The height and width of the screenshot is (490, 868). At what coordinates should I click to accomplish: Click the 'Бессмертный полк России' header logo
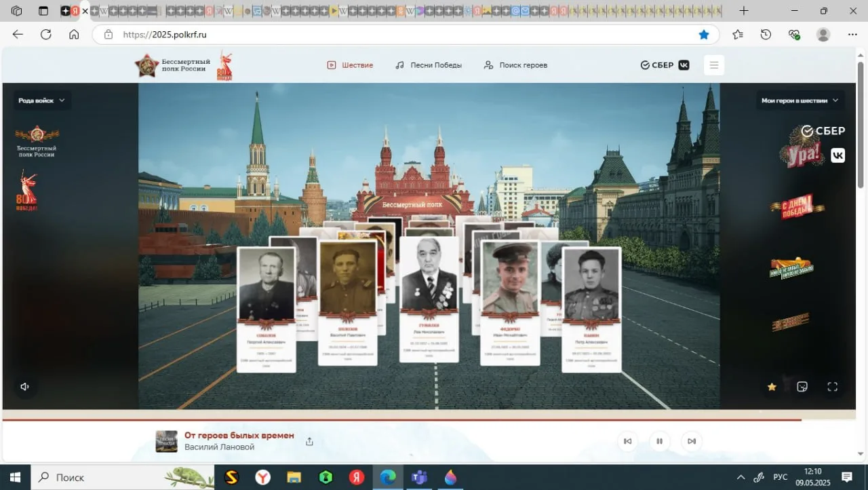[172, 65]
